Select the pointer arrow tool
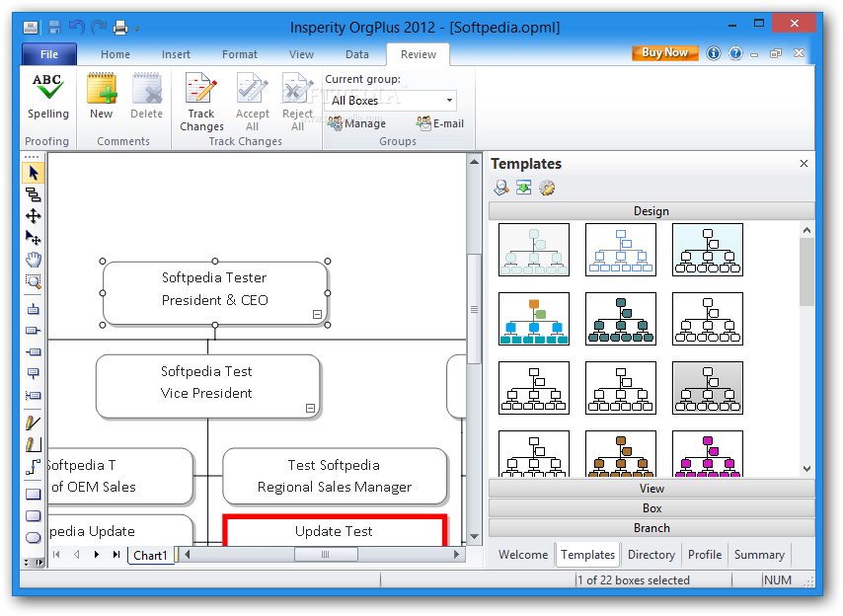The width and height of the screenshot is (843, 616). coord(34,173)
